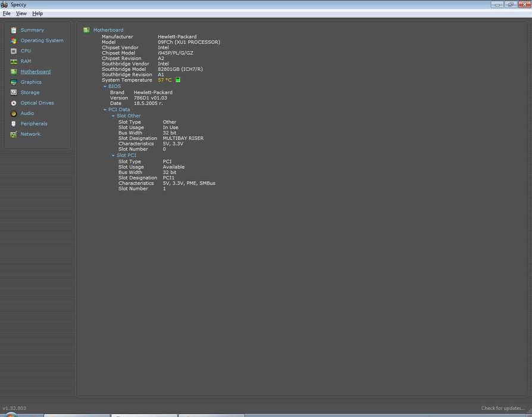Collapse the Slot Other subsection
The height and width of the screenshot is (417, 532).
tap(114, 116)
